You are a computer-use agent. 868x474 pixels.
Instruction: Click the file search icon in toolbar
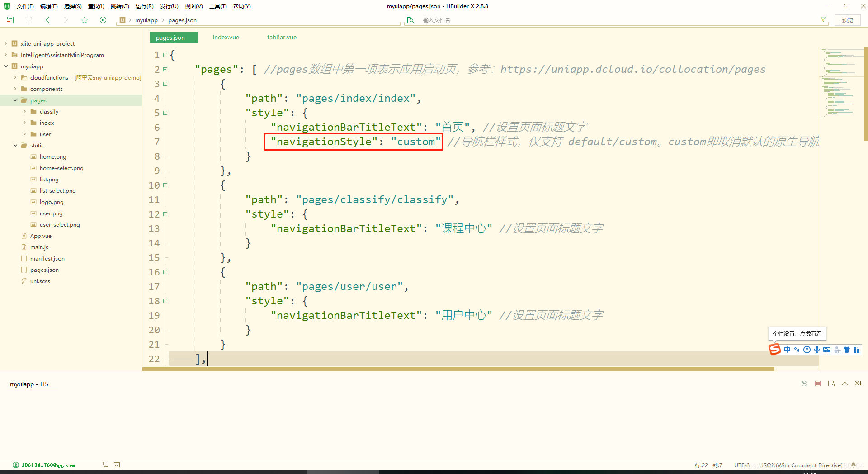pos(410,20)
